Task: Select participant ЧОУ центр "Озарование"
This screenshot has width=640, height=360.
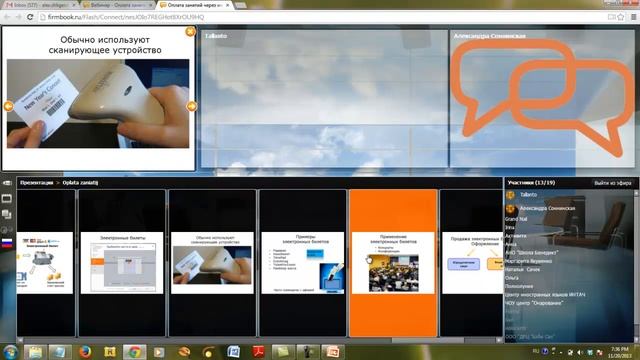Action: point(534,303)
